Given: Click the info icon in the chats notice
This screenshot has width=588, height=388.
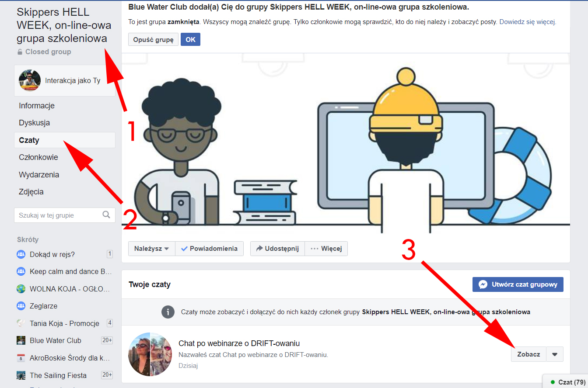Looking at the screenshot, I should click(168, 312).
